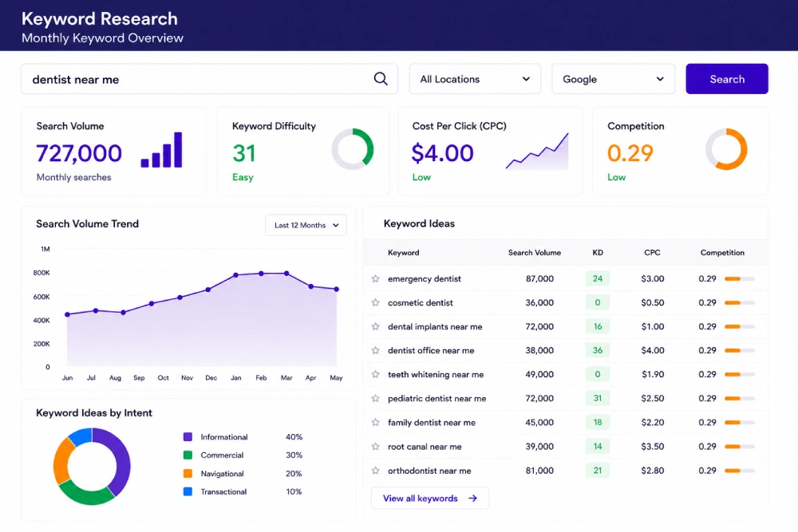Sort by the CPC column header
This screenshot has height=532, width=798.
pyautogui.click(x=652, y=253)
